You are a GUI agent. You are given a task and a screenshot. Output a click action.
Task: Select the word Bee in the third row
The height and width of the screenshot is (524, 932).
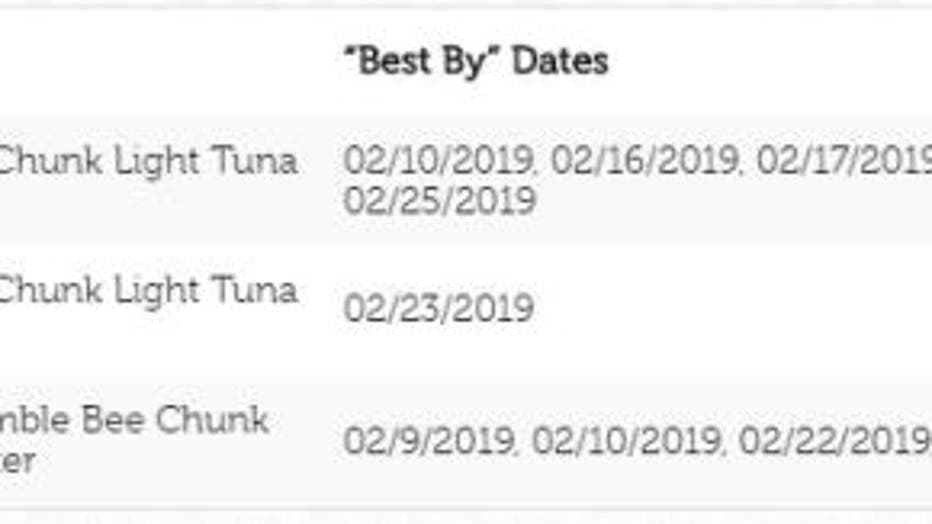[x=113, y=420]
